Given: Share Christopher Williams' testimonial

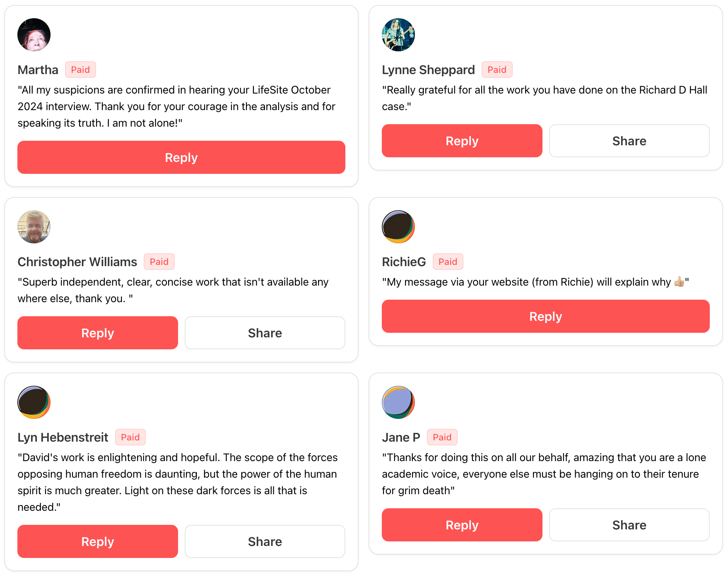Looking at the screenshot, I should tap(265, 333).
